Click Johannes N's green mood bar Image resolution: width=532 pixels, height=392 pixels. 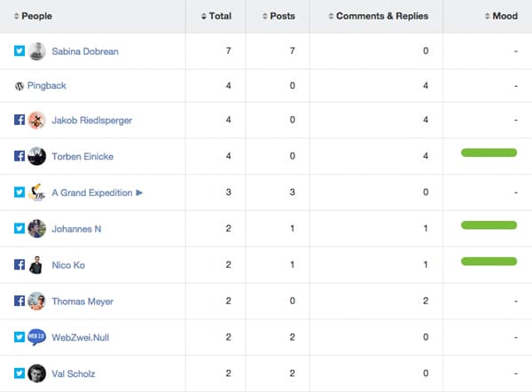click(489, 225)
